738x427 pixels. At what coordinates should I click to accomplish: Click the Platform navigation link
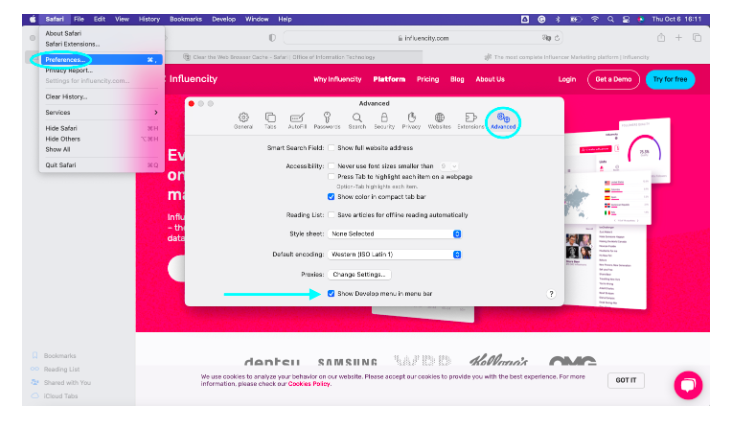(x=389, y=79)
